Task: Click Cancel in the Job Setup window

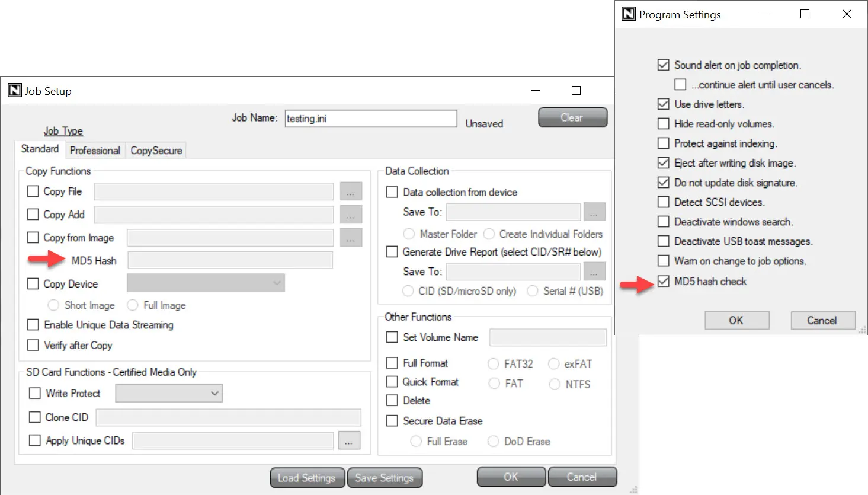Action: pyautogui.click(x=582, y=477)
